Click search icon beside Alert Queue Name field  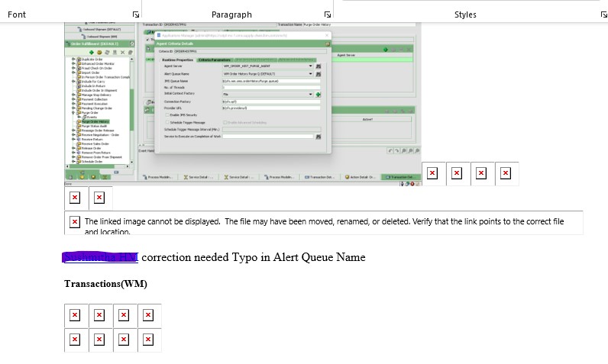tap(319, 73)
